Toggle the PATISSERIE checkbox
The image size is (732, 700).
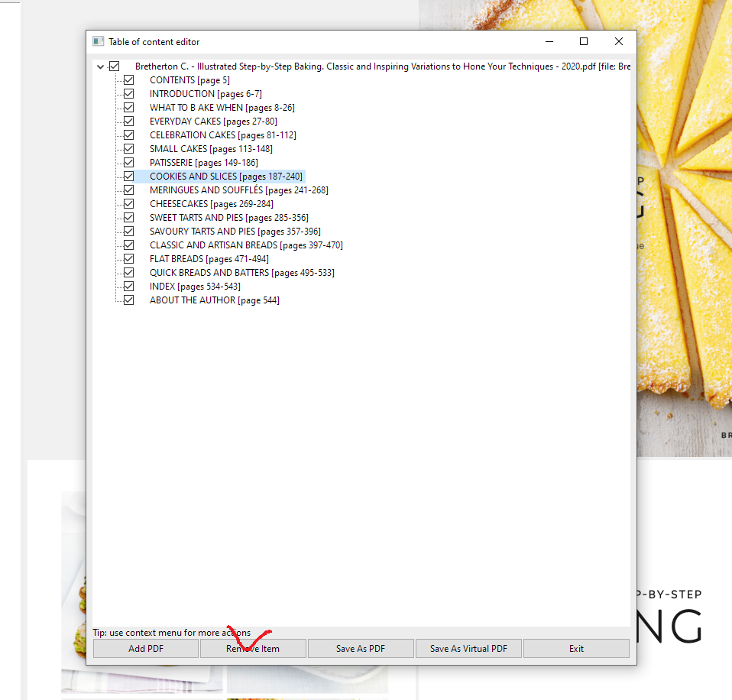coord(128,162)
